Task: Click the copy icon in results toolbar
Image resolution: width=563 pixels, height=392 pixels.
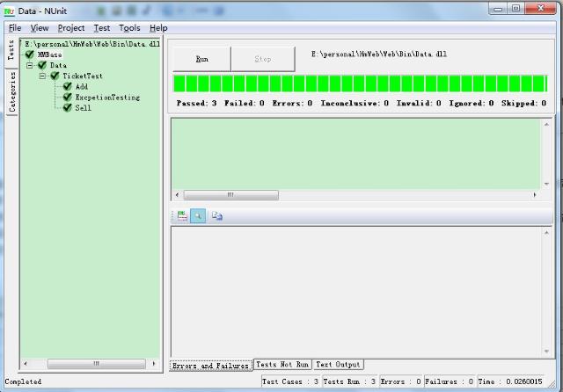Action: point(217,215)
